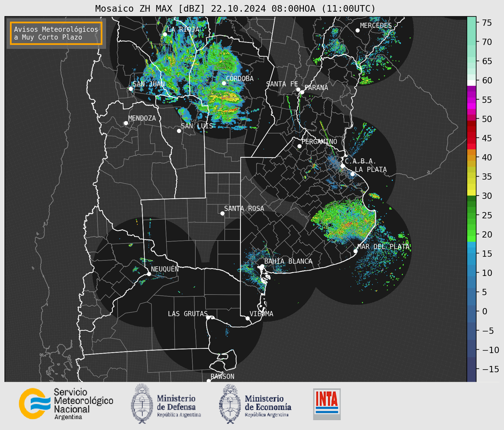Click the INTA logo
The width and height of the screenshot is (504, 430).
327,404
